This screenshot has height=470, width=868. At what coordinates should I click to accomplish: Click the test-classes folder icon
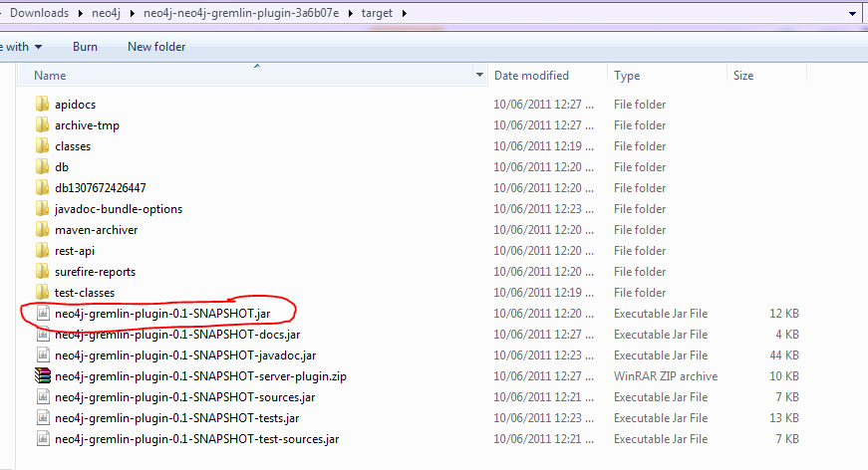point(42,293)
